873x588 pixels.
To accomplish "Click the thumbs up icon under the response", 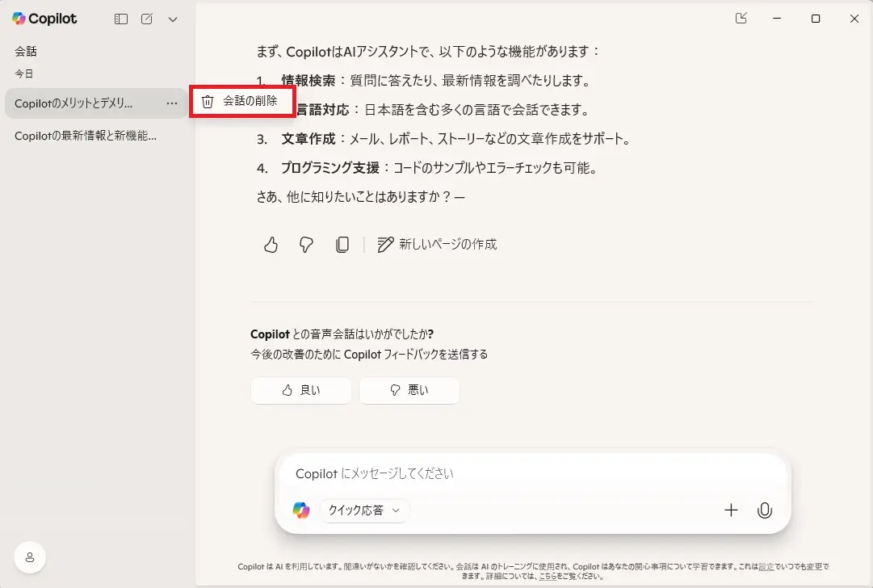I will click(x=271, y=245).
